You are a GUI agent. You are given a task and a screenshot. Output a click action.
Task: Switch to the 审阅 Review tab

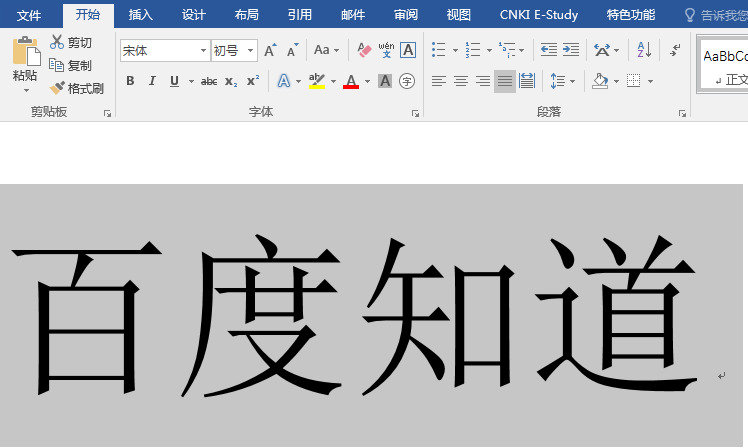pyautogui.click(x=406, y=15)
